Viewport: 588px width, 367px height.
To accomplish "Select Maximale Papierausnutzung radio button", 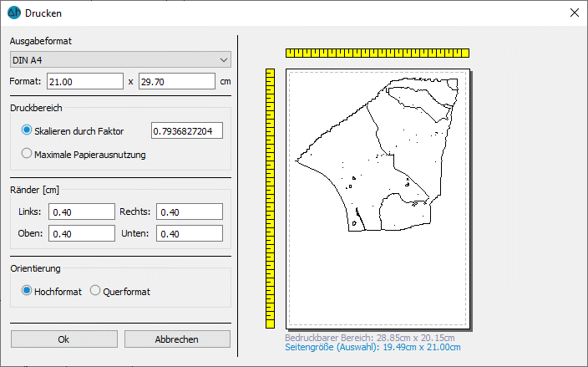I will (26, 154).
